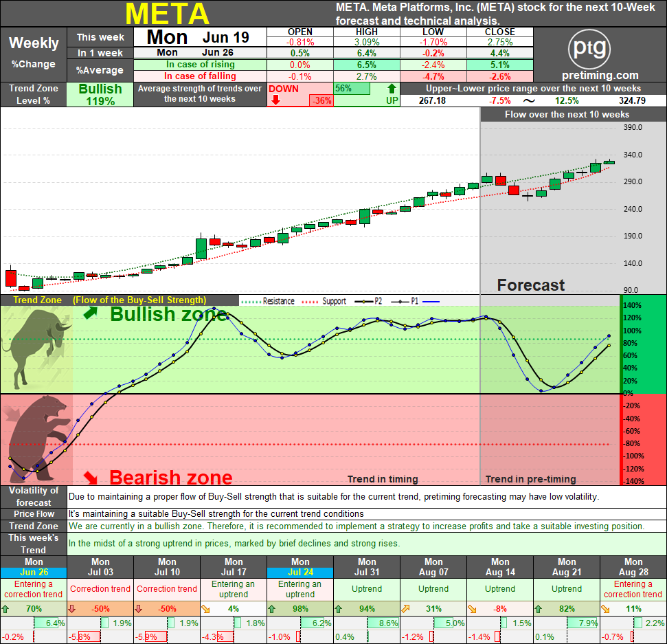Select the Mon Jun 26 'In 1 week' cell
The height and width of the screenshot is (644, 667).
[x=200, y=52]
